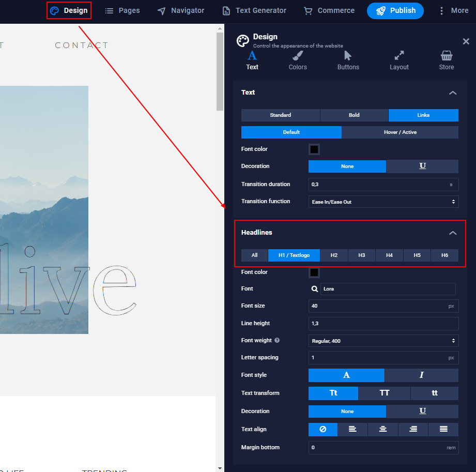Switch to the Colors tab

click(x=298, y=60)
